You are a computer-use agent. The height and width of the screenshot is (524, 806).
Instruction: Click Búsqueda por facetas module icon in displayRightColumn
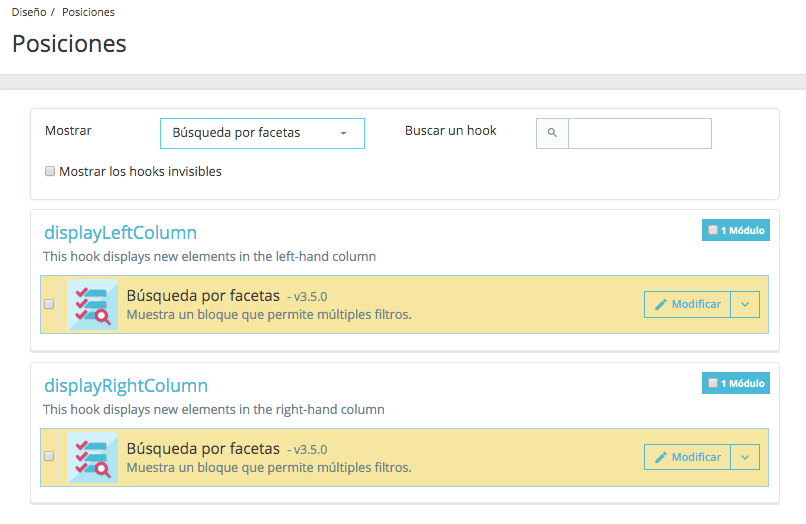tap(93, 457)
